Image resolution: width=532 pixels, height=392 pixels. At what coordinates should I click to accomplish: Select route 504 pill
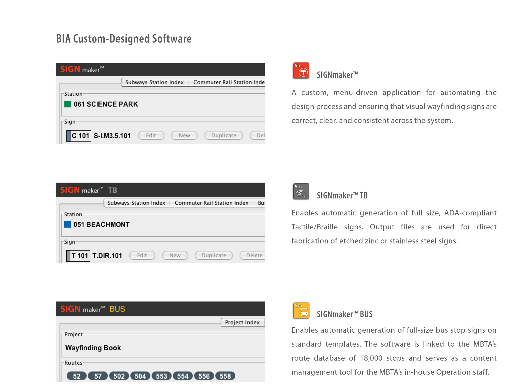(x=140, y=376)
